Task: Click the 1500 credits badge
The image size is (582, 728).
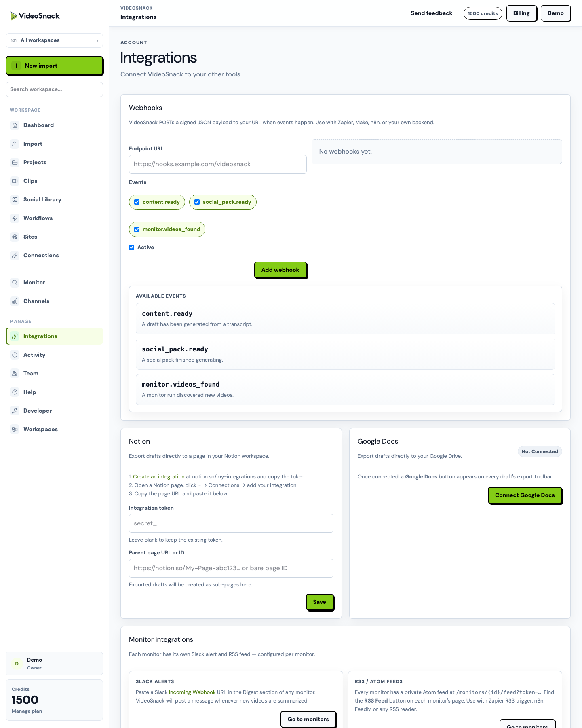Action: point(483,13)
